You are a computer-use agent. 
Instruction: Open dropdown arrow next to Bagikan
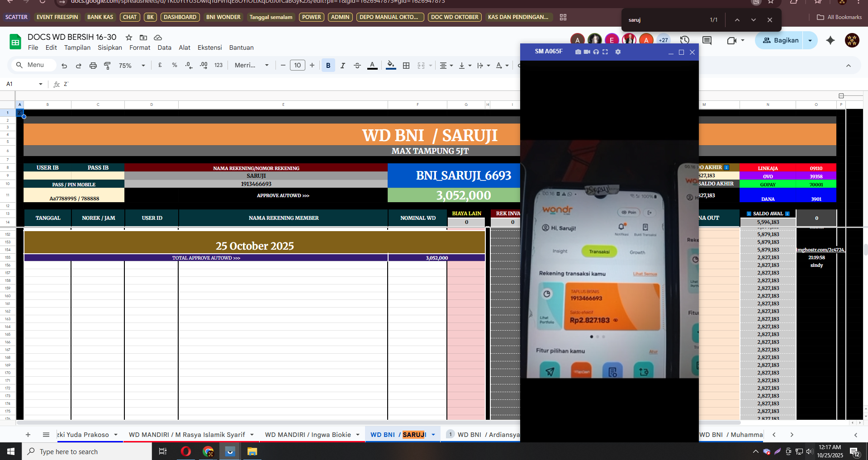(810, 40)
